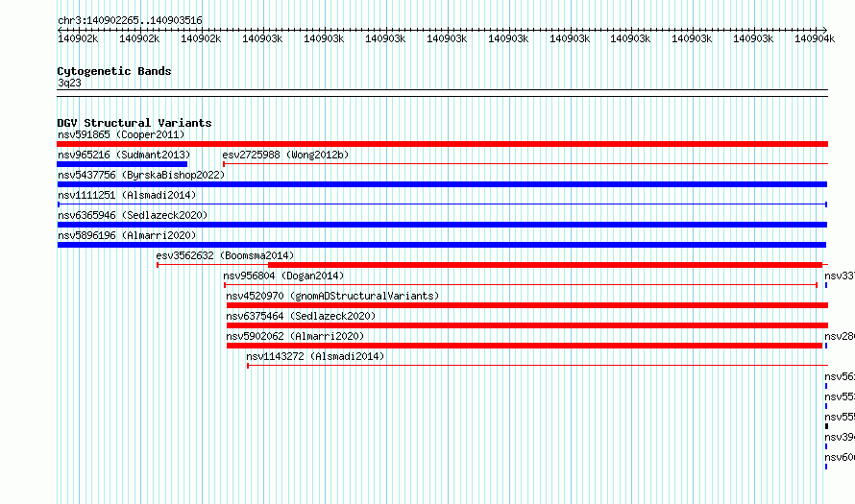Open variant label esv2725988 (Wong2012b)

pyautogui.click(x=285, y=155)
